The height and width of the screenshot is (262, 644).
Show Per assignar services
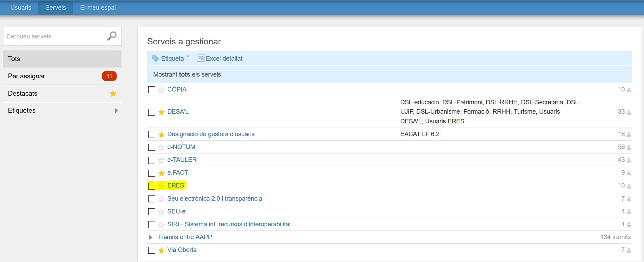(x=27, y=76)
